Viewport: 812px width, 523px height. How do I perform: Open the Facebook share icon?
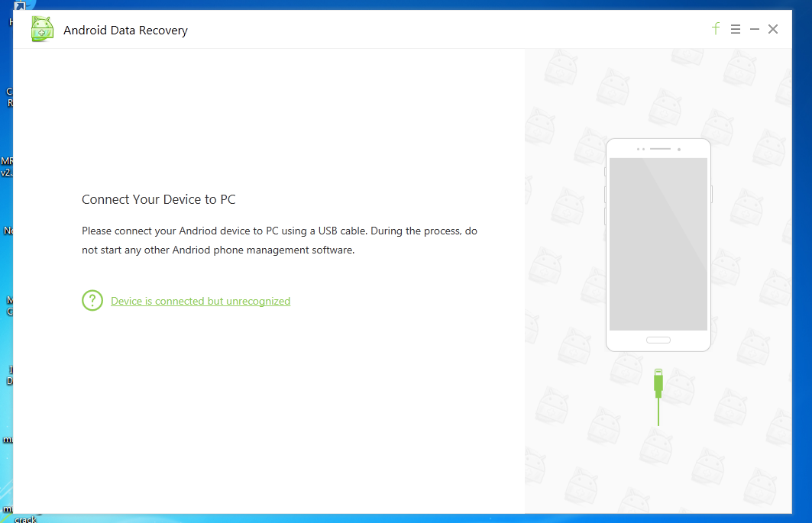[716, 28]
